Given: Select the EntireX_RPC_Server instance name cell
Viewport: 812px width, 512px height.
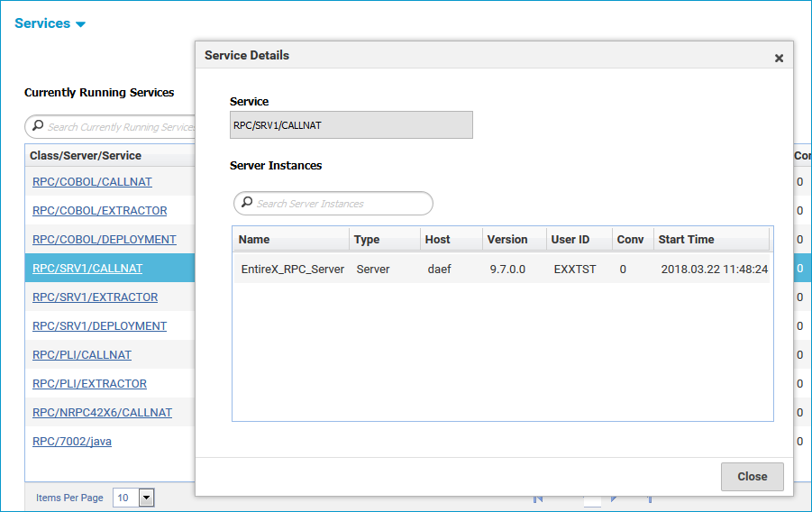Looking at the screenshot, I should point(293,270).
